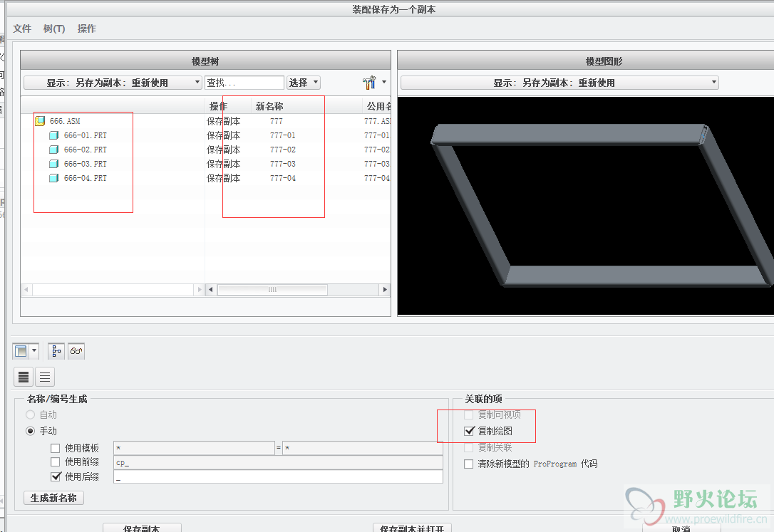Click the prefix field containing cp_
Screen dimensions: 774x532
pos(278,462)
